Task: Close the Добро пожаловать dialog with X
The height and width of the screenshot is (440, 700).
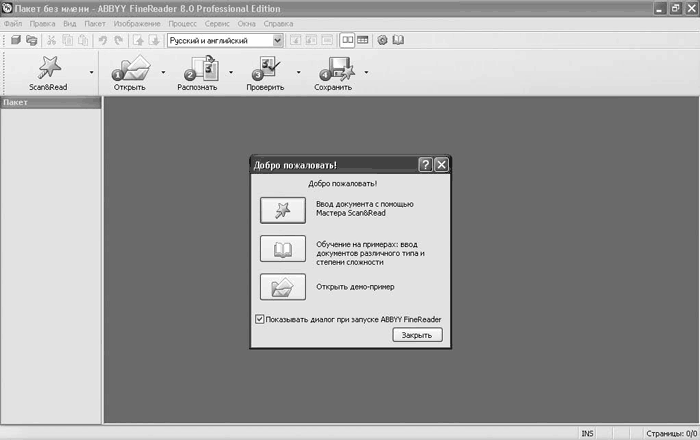Action: tap(442, 165)
